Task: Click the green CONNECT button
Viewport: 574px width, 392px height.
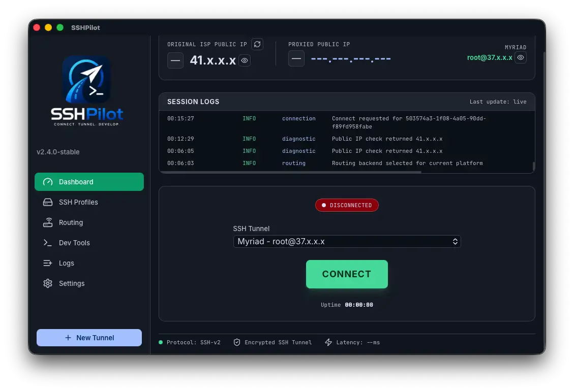Action: click(x=347, y=274)
